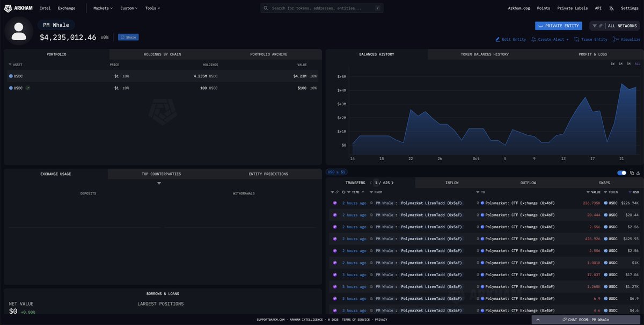Click the Private Entity button
The width and height of the screenshot is (644, 325).
(558, 26)
